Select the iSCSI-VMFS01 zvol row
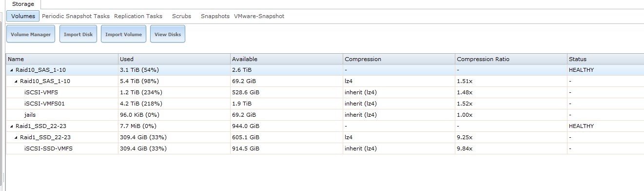 (x=325, y=104)
